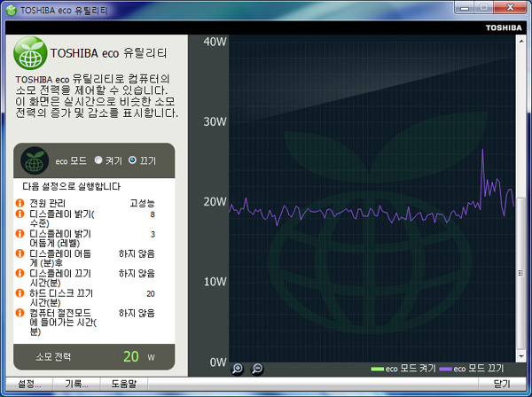Open the 설정... settings button
Image resolution: width=532 pixels, height=397 pixels.
click(29, 384)
